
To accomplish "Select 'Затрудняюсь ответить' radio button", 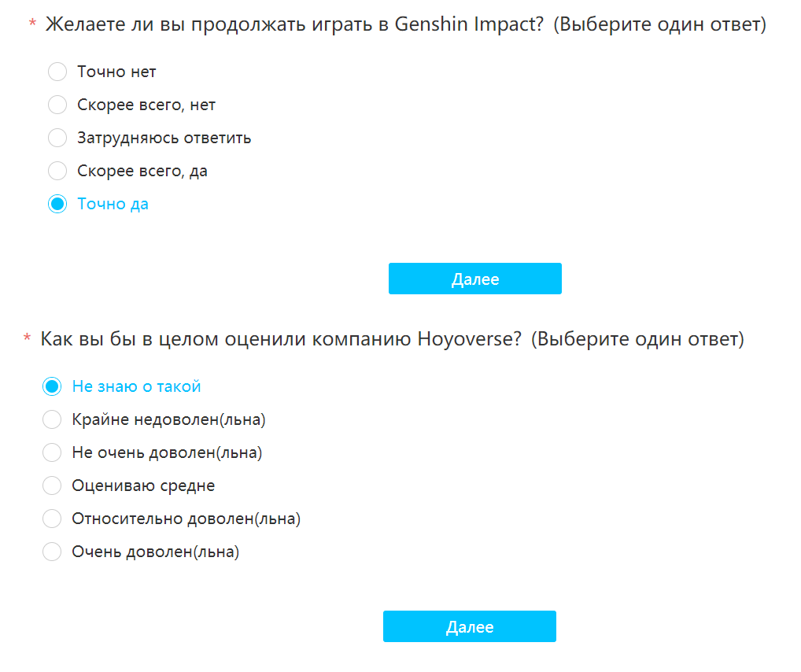I will tap(57, 138).
